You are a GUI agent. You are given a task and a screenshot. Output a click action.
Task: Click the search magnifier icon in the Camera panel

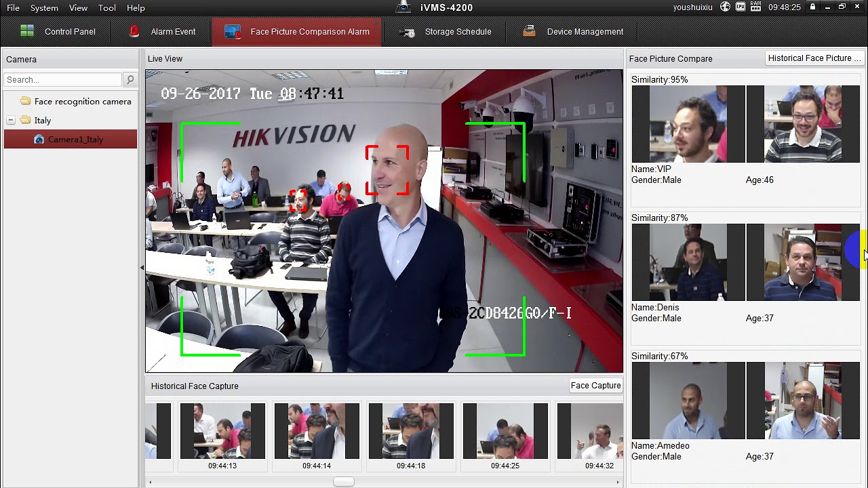(130, 79)
